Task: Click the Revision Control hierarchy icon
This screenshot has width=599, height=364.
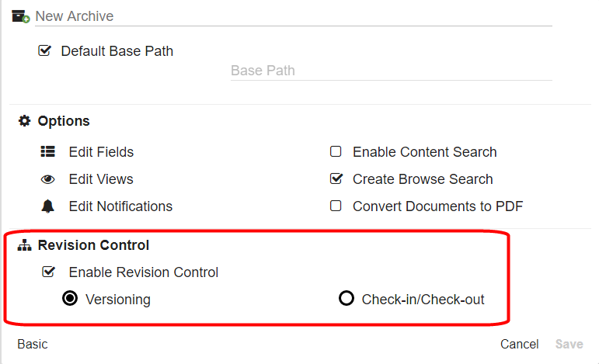Action: (x=25, y=245)
